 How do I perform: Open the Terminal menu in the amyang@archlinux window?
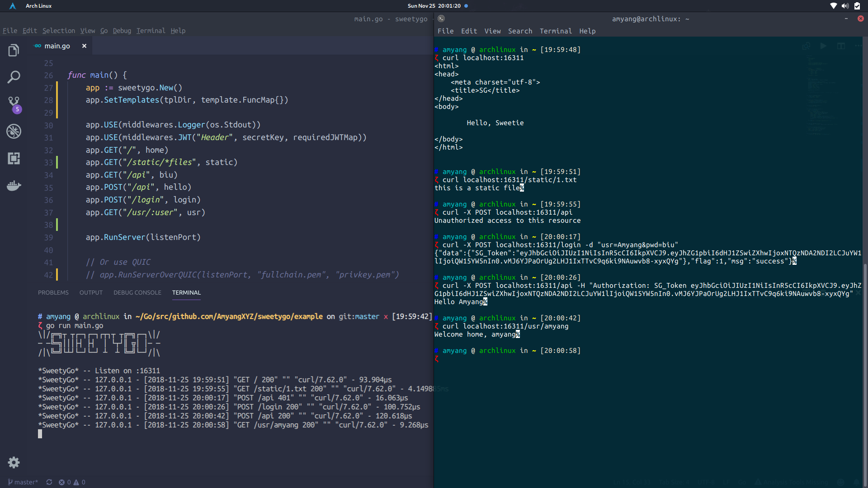556,31
